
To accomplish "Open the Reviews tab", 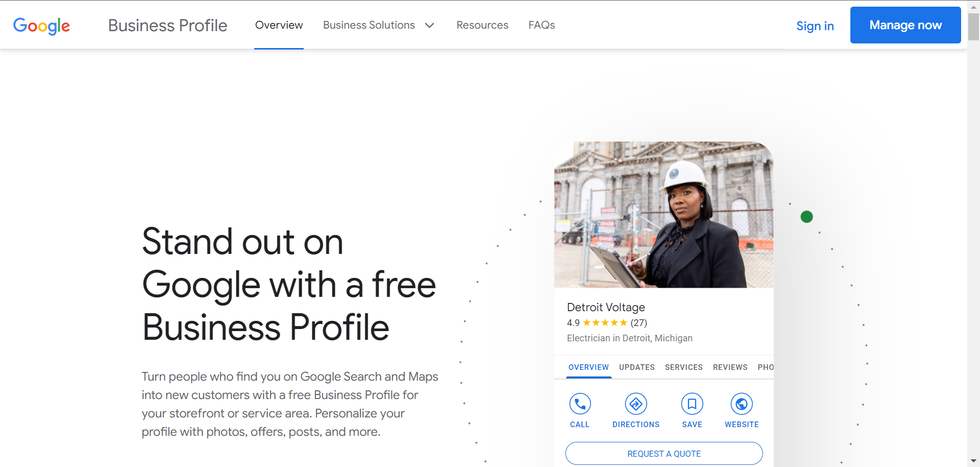I will (730, 367).
